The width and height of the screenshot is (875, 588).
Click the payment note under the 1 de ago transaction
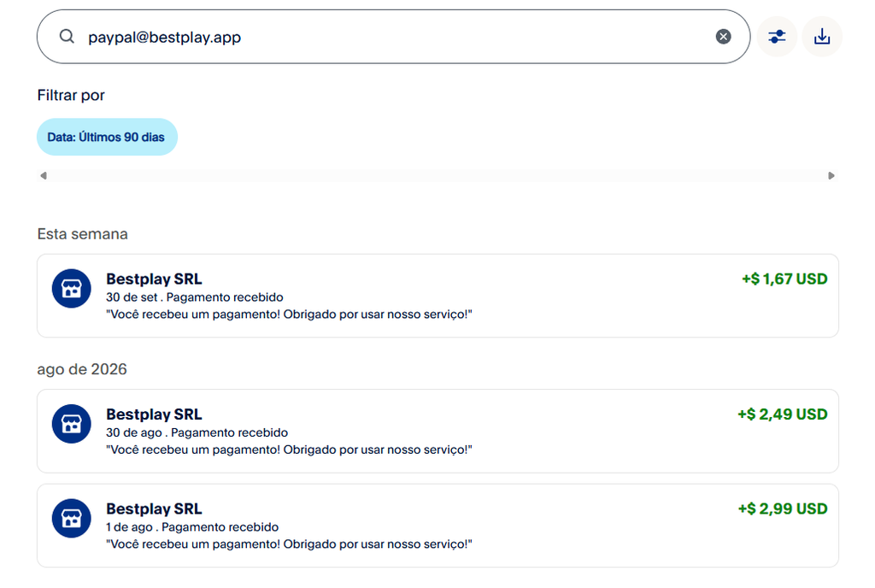[289, 544]
